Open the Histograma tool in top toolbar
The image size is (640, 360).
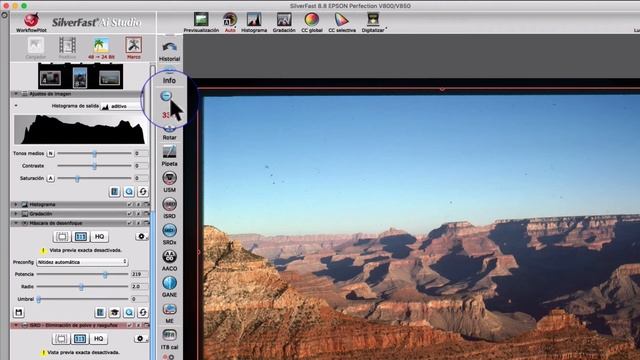[x=254, y=22]
